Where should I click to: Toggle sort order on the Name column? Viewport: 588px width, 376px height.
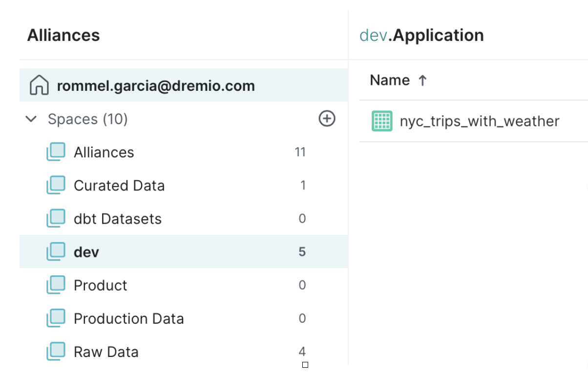coord(422,80)
